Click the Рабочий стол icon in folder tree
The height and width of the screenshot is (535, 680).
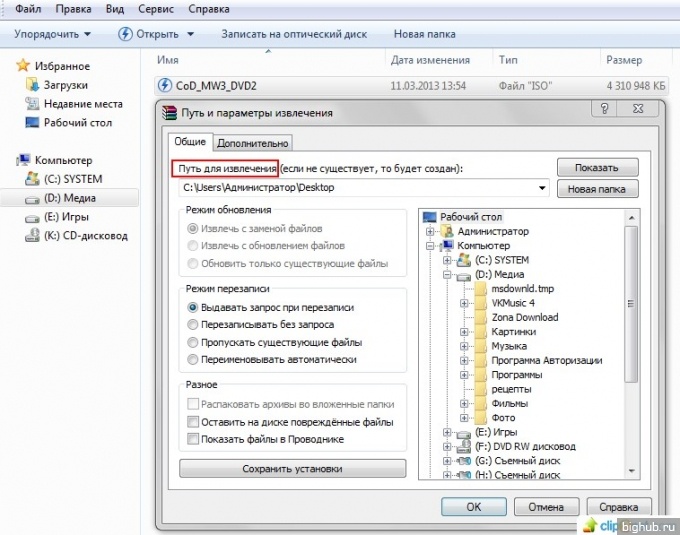click(430, 217)
